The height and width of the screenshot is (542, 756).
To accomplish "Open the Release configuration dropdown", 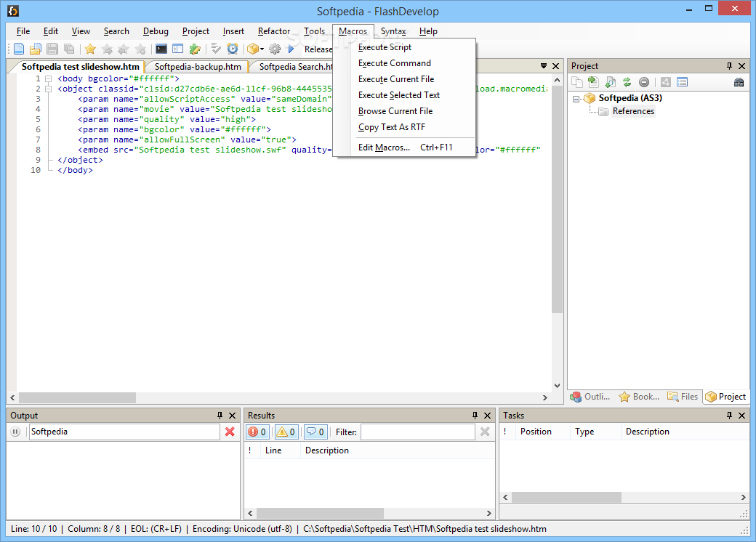I will (318, 49).
